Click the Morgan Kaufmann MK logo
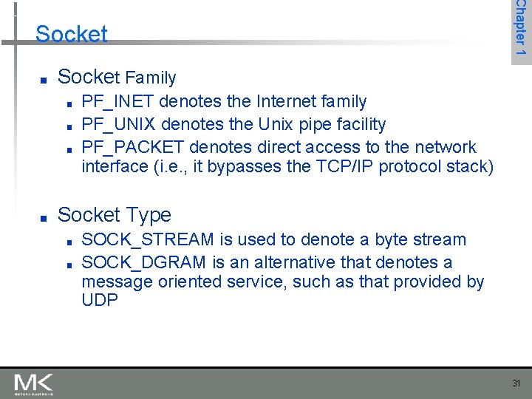The image size is (532, 399). pyautogui.click(x=33, y=384)
